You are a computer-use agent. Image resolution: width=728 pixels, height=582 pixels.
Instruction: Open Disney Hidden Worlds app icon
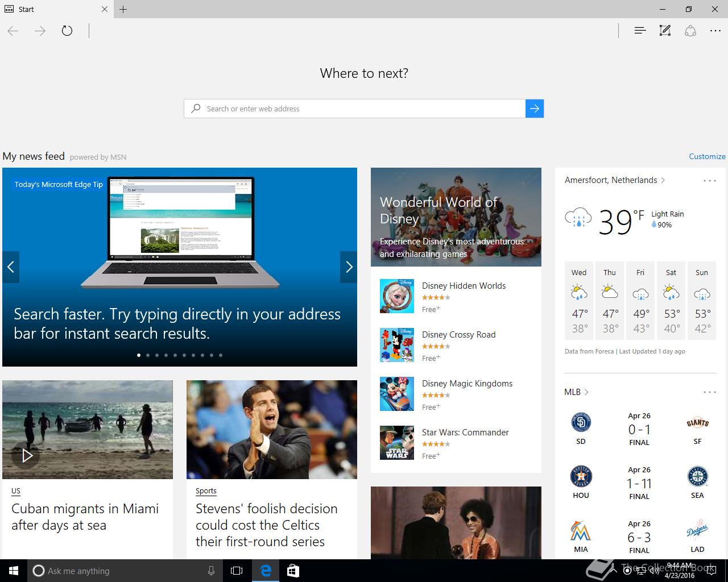[x=397, y=296]
